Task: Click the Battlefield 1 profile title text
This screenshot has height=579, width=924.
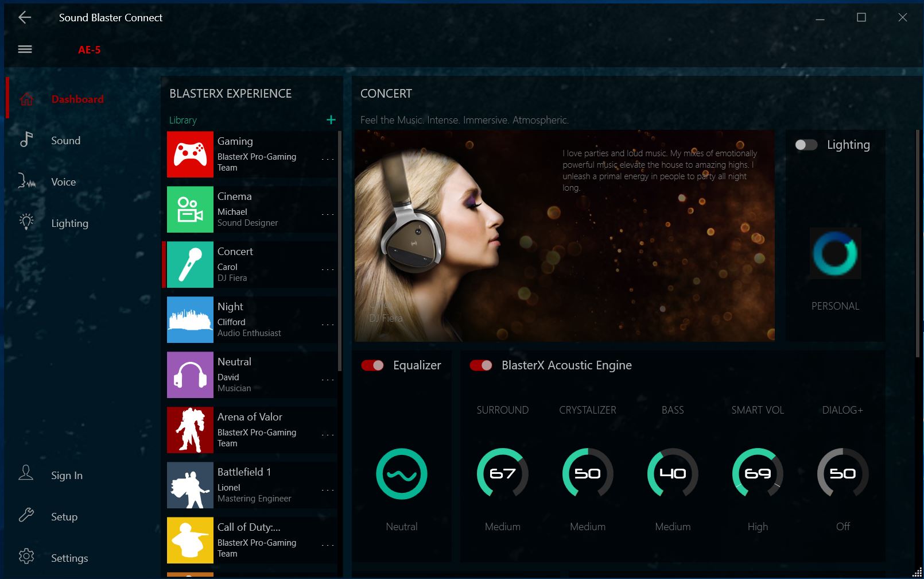Action: [244, 472]
